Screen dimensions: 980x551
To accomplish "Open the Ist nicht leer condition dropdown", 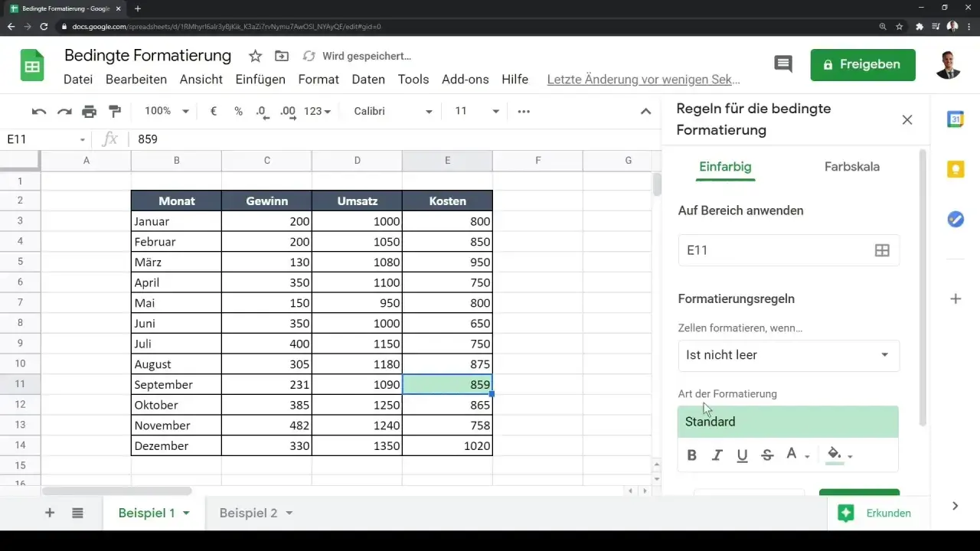I will (789, 355).
